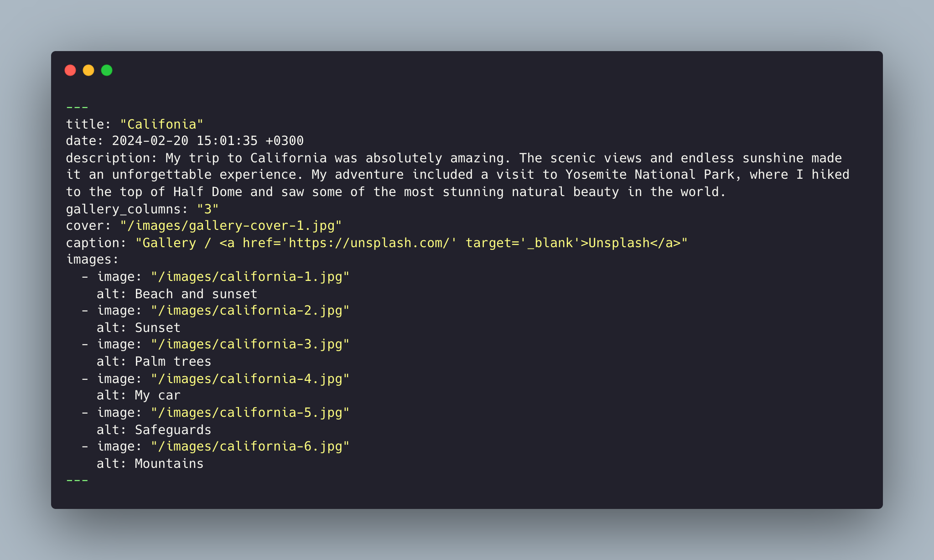Select the california-1.jpg image path
Image resolution: width=934 pixels, height=560 pixels.
click(x=250, y=277)
